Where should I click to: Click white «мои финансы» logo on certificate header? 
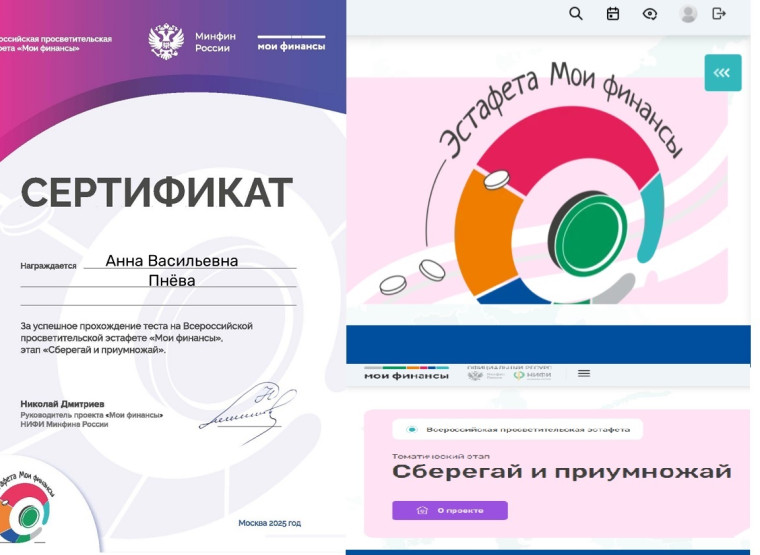coord(291,44)
